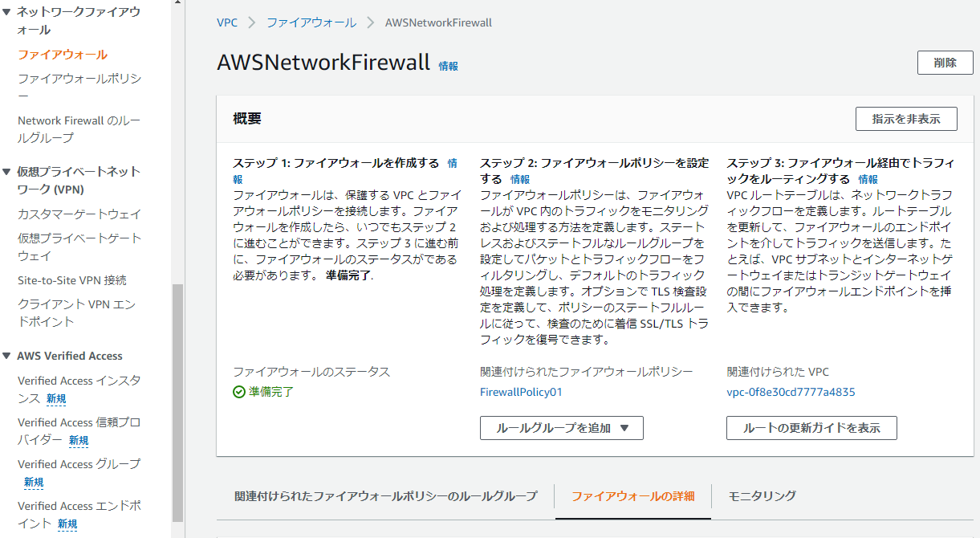Click the ステップ 3 heading text
The width and height of the screenshot is (980, 538).
point(840,171)
